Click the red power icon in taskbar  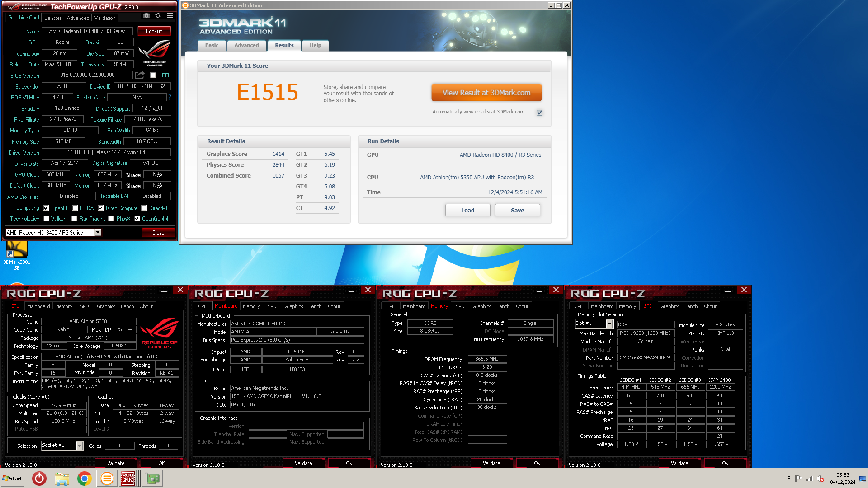(39, 479)
